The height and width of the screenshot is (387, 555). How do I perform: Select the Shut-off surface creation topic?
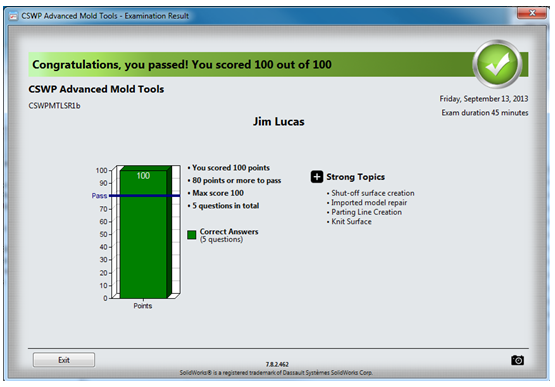pos(372,193)
